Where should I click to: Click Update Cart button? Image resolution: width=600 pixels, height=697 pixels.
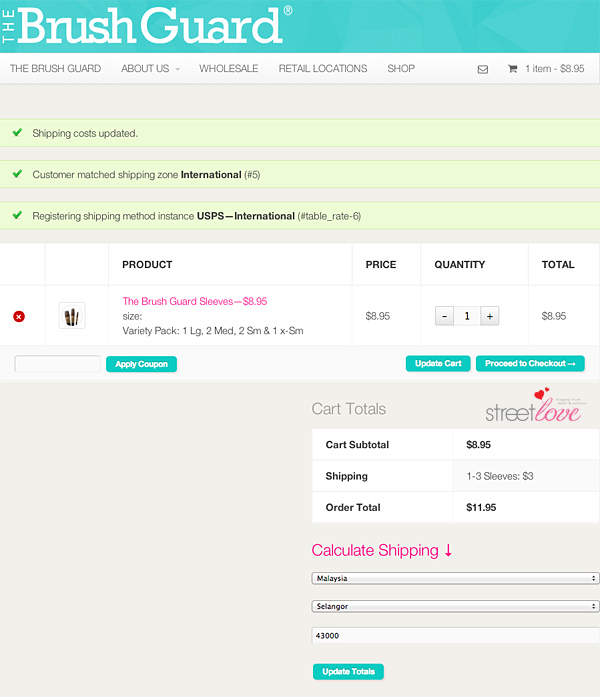tap(438, 363)
